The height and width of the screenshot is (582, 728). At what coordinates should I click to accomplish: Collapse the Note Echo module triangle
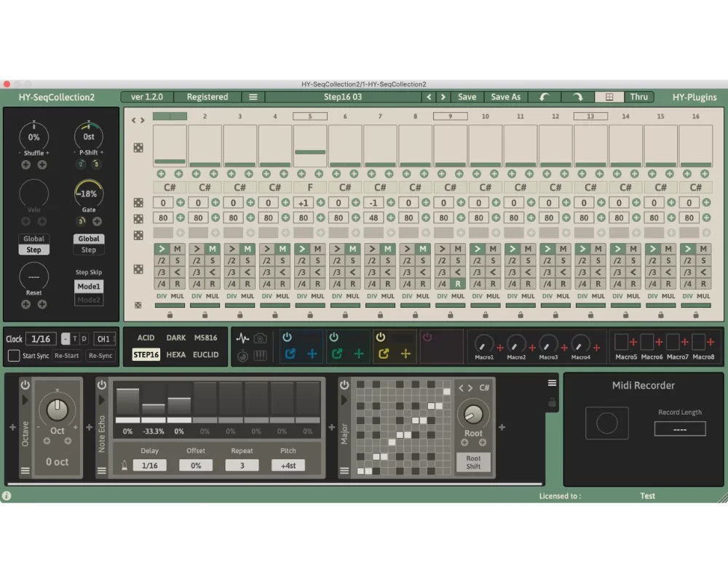102,400
